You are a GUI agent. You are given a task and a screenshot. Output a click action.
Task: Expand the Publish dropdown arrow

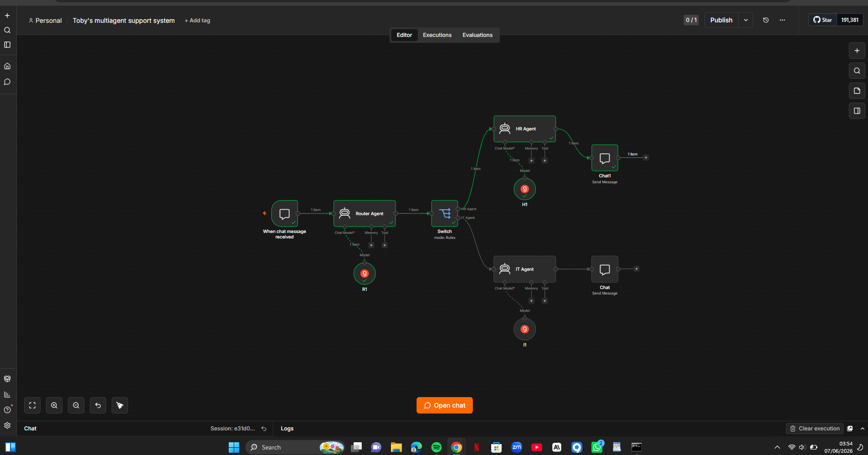point(746,20)
